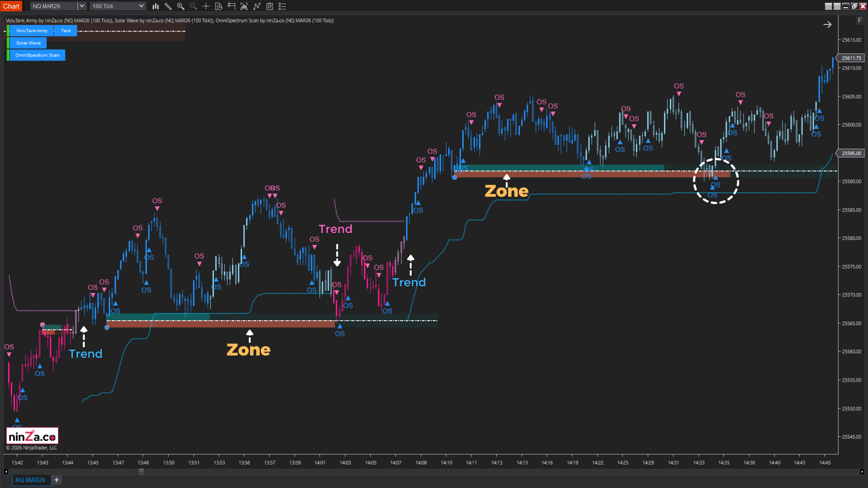Click the zoom in magnifier icon

click(181, 6)
